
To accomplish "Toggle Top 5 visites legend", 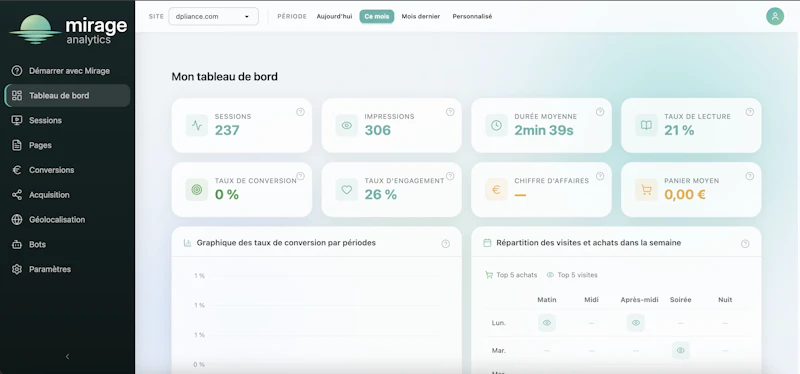I will coord(572,275).
